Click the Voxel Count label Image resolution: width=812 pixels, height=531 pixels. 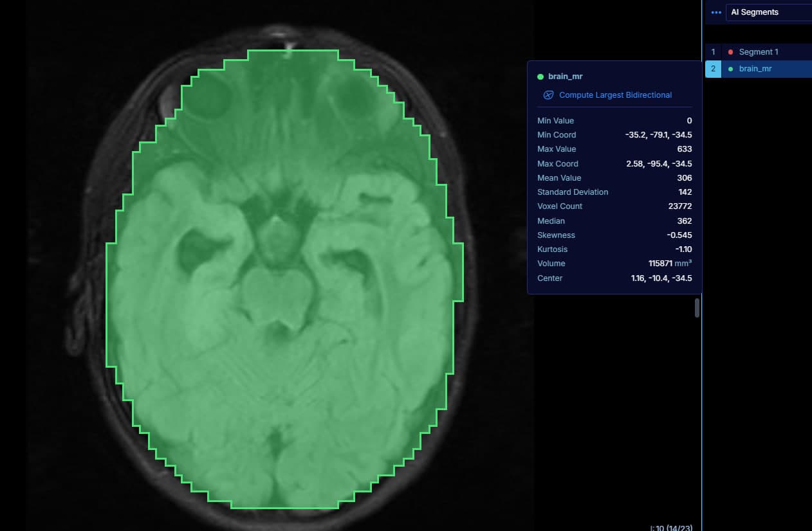[x=560, y=206]
